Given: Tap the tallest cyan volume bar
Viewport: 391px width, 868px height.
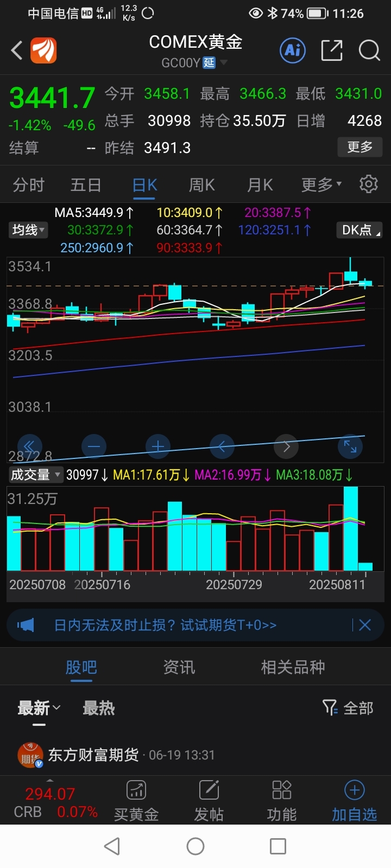Looking at the screenshot, I should click(350, 528).
